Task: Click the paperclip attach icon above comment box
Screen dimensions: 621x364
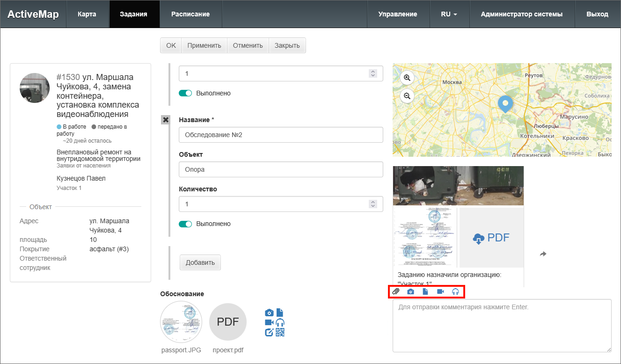Action: coord(396,291)
